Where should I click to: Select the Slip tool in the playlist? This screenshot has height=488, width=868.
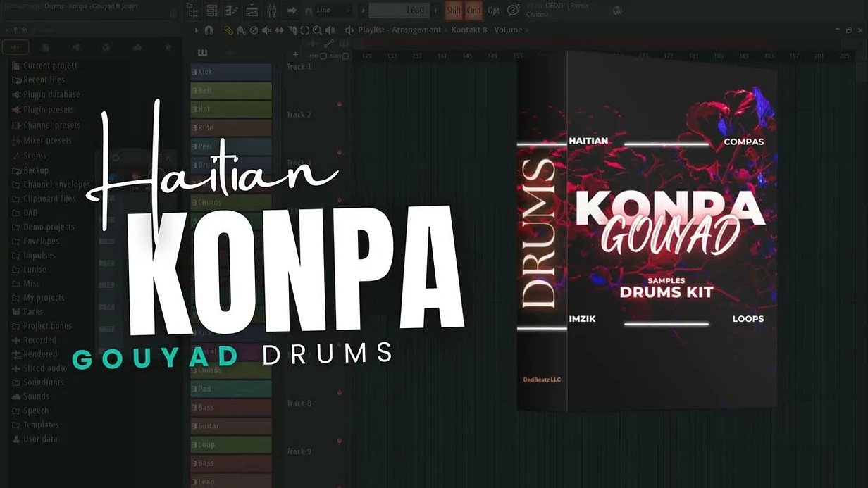(279, 30)
